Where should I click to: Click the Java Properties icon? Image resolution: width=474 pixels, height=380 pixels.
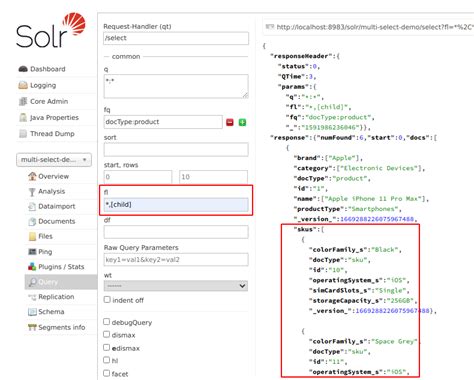click(23, 117)
